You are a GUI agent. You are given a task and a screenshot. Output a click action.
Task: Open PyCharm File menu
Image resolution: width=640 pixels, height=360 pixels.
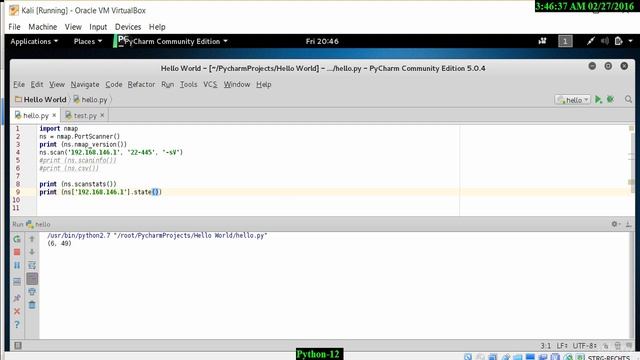click(19, 84)
